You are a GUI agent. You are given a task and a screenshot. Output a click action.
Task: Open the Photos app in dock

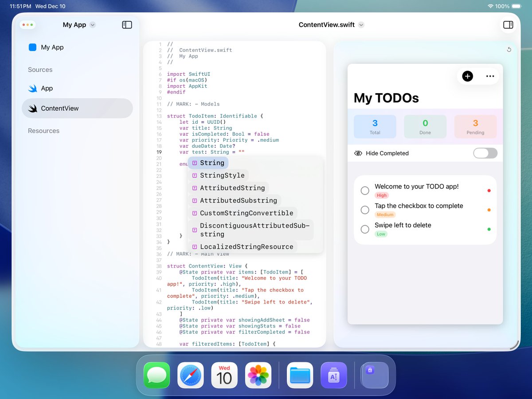[258, 376]
